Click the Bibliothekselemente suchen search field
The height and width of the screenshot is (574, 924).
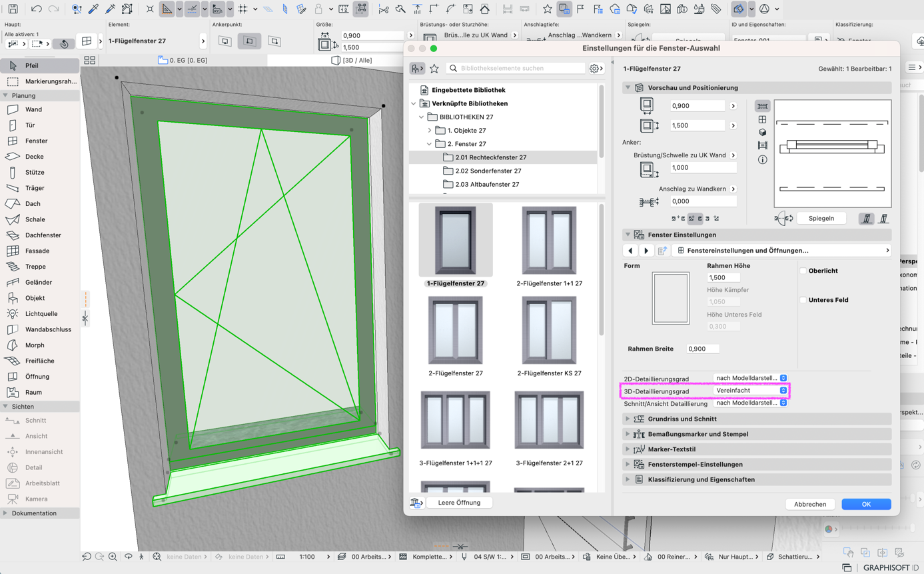(x=516, y=68)
